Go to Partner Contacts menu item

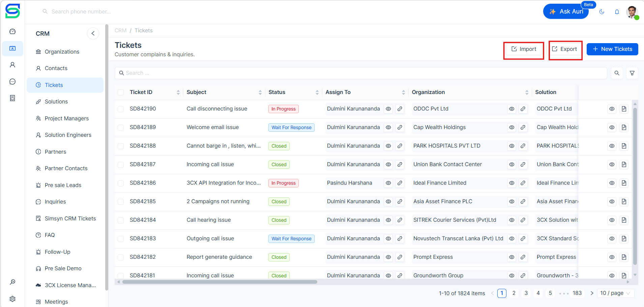pyautogui.click(x=66, y=168)
